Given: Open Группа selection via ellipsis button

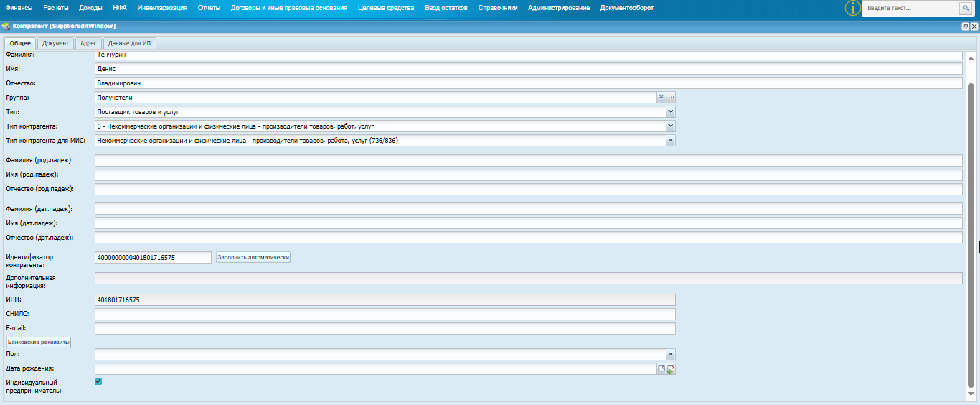Looking at the screenshot, I should click(672, 97).
